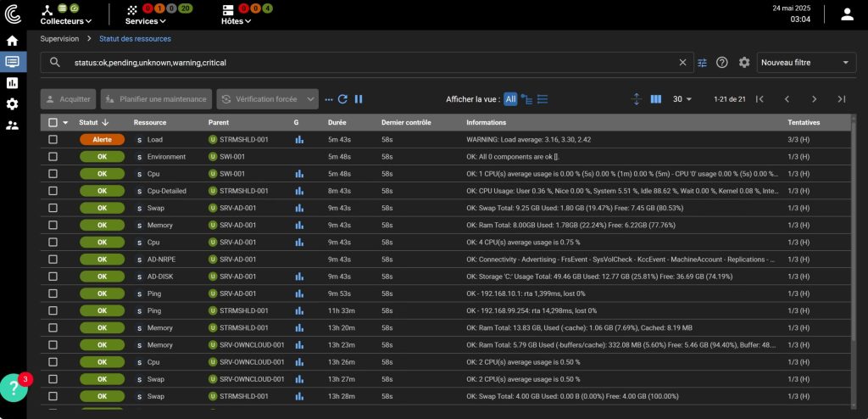The width and height of the screenshot is (868, 419).
Task: Open the dashboards chart icon in sidebar
Action: point(12,83)
